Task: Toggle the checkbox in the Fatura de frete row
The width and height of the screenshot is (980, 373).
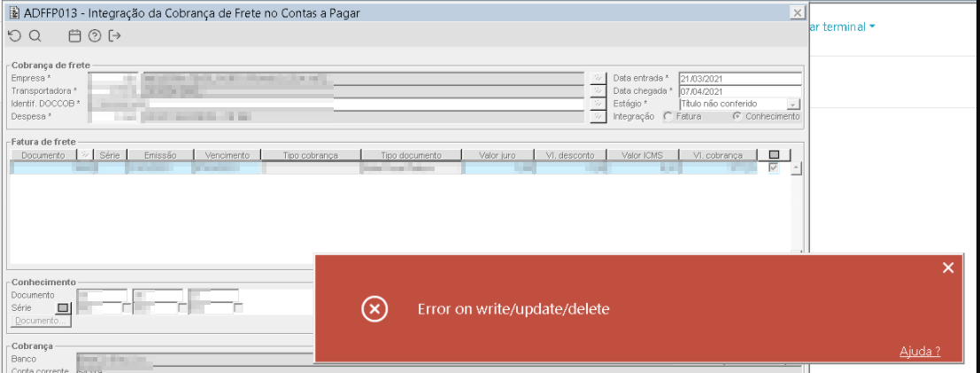Action: click(775, 167)
